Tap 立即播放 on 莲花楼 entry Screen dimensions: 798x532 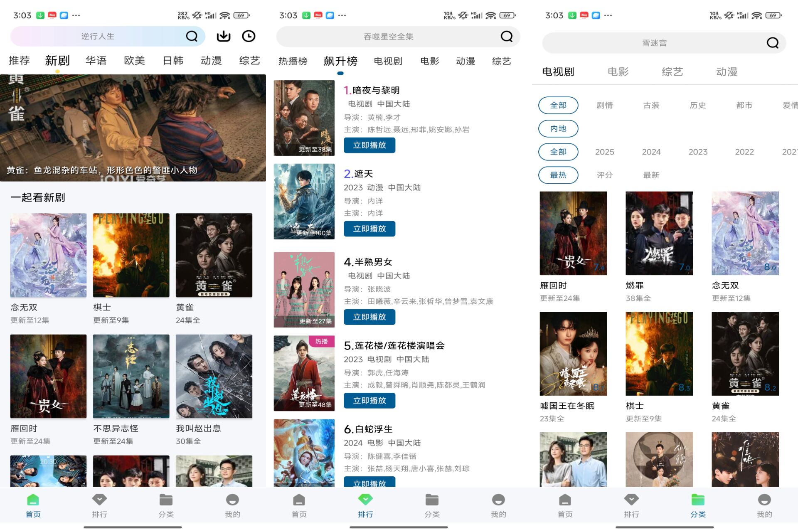[369, 400]
